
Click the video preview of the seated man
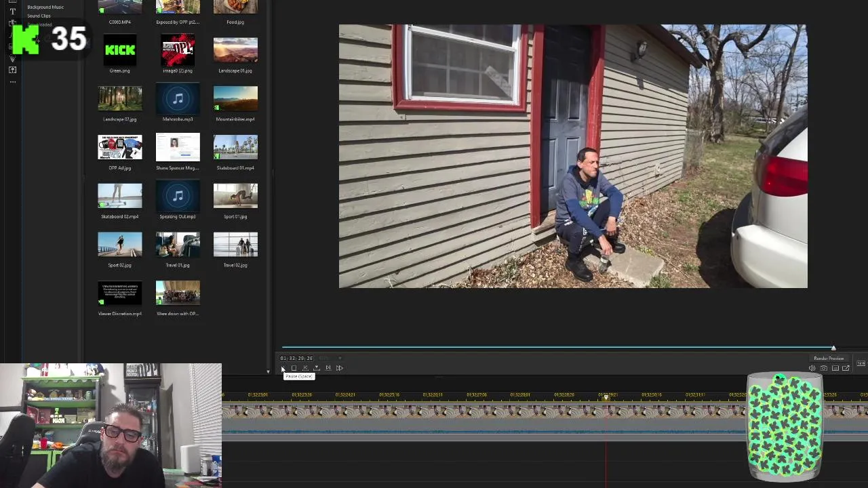(x=573, y=157)
